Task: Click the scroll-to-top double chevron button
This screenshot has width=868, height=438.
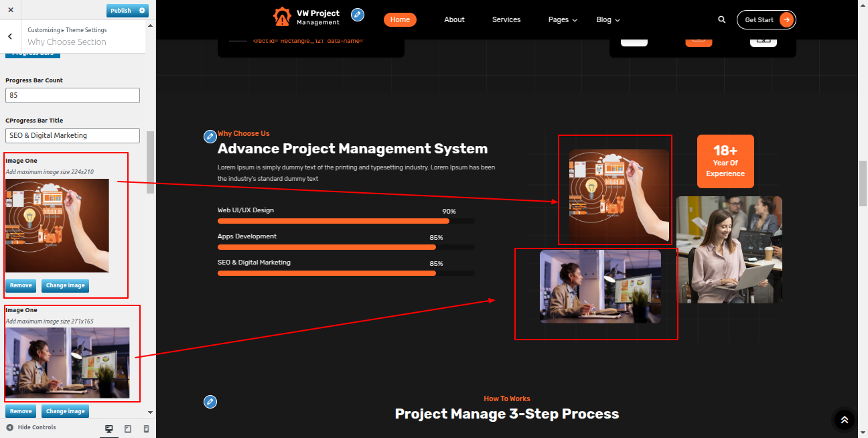Action: tap(844, 420)
